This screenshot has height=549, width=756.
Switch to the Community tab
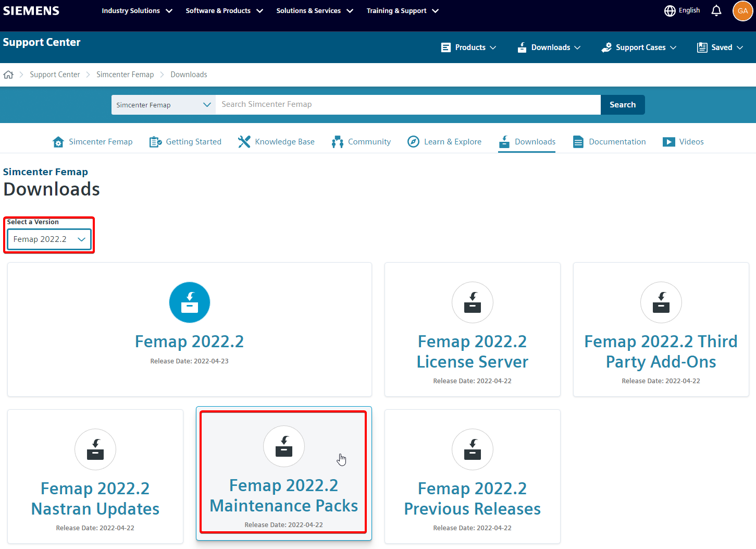point(361,142)
